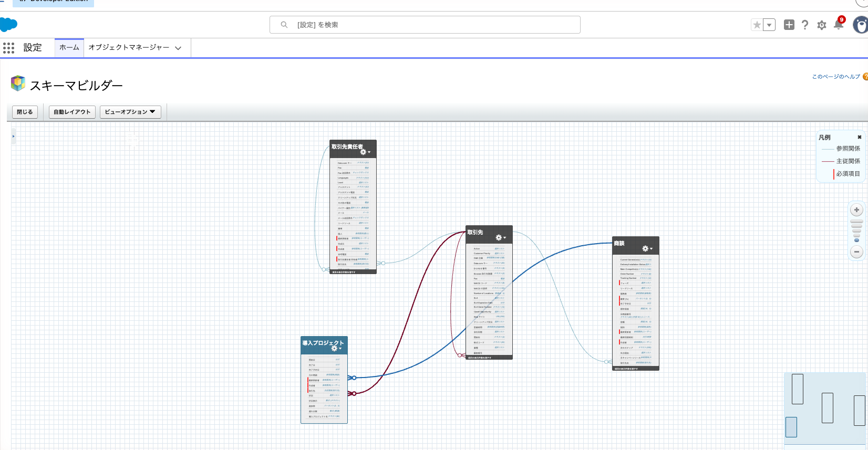This screenshot has height=450, width=868.
Task: Close the 凡例 legend panel
Action: (x=860, y=137)
